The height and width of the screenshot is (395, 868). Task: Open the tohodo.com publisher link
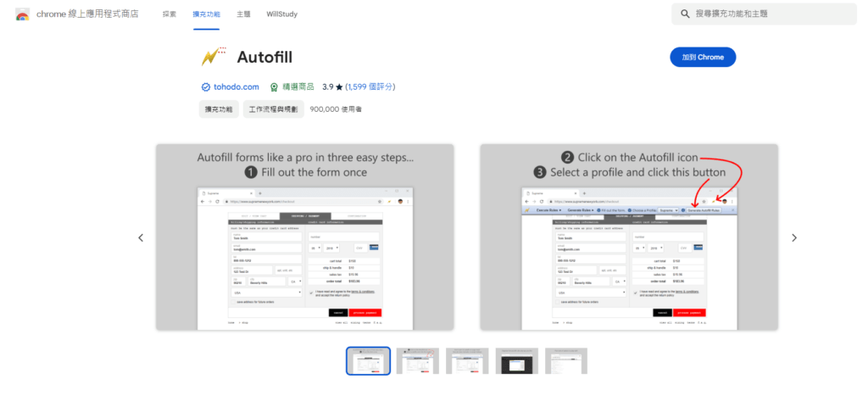[236, 86]
